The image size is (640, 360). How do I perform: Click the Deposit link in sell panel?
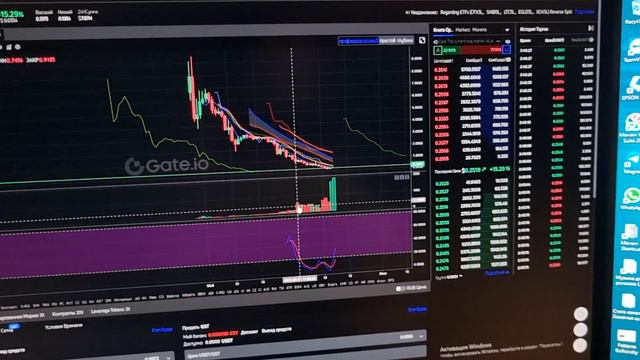[249, 332]
